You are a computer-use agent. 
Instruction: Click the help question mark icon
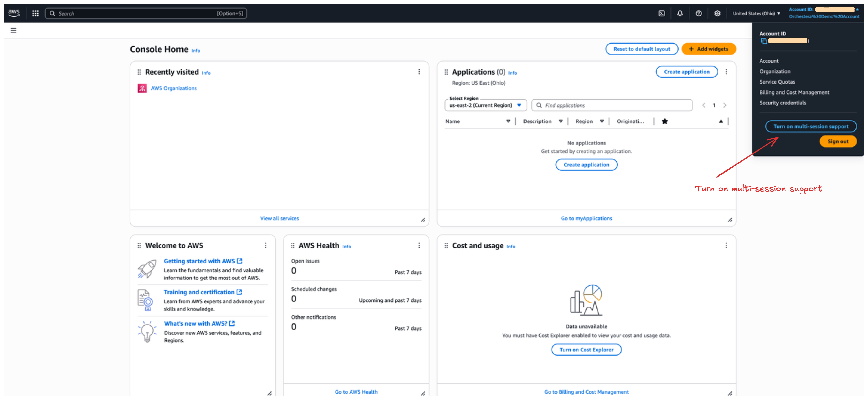[x=699, y=13]
